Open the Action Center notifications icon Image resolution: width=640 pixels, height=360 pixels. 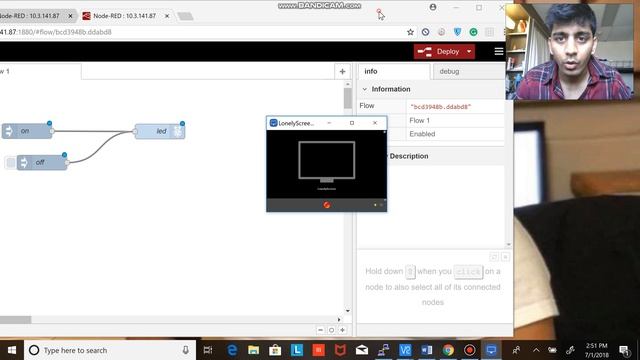tap(624, 350)
